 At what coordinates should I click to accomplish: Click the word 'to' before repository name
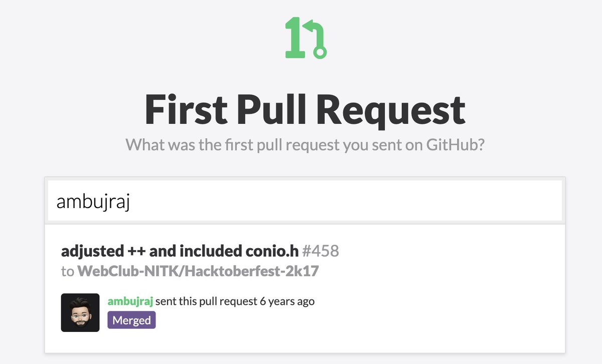67,272
